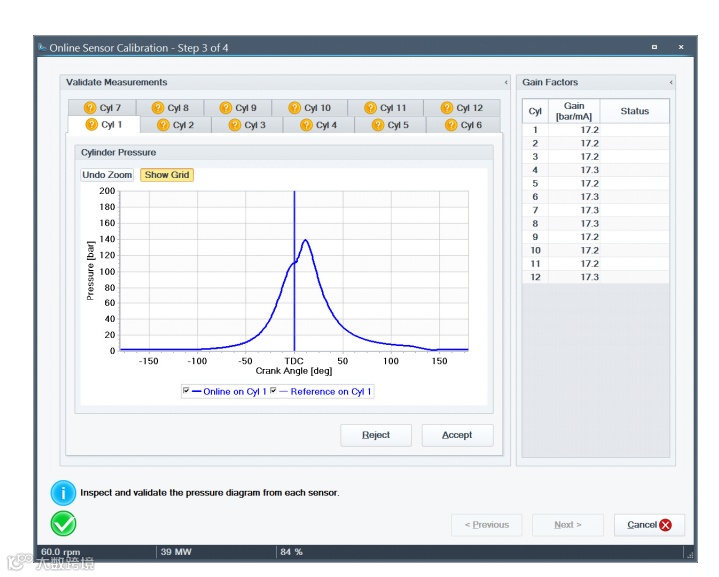Click the Online on Cyl 1 legend label
This screenshot has width=719, height=577.
tap(235, 392)
